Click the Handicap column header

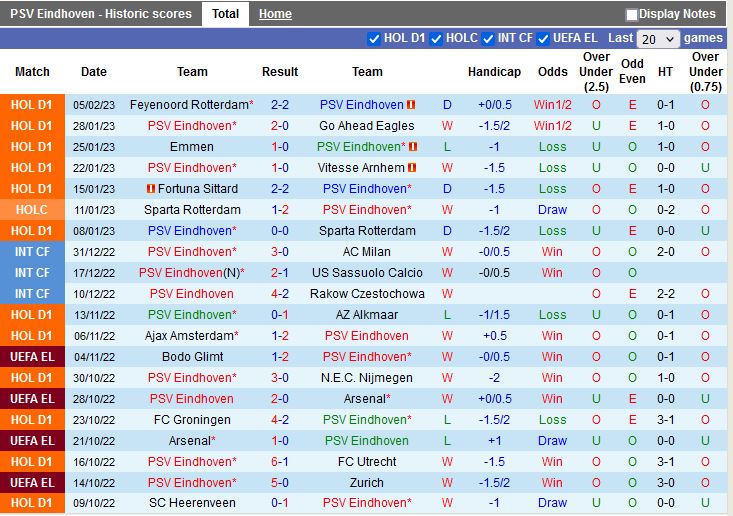(x=494, y=72)
